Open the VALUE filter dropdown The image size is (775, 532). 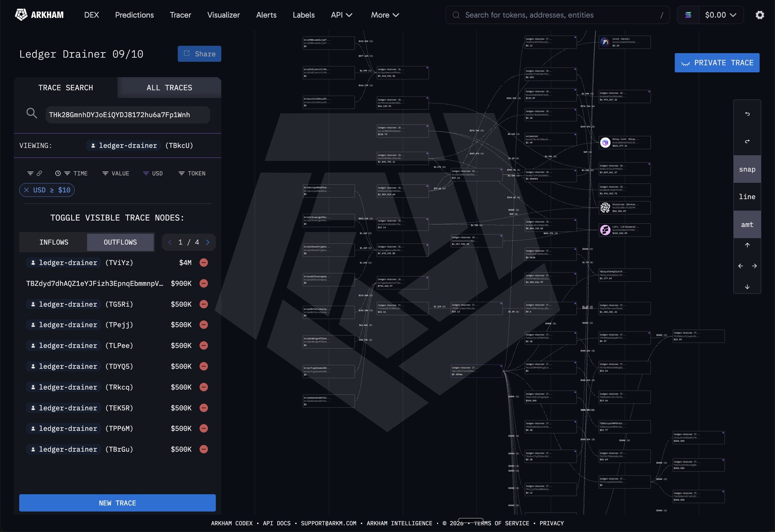[x=116, y=173]
